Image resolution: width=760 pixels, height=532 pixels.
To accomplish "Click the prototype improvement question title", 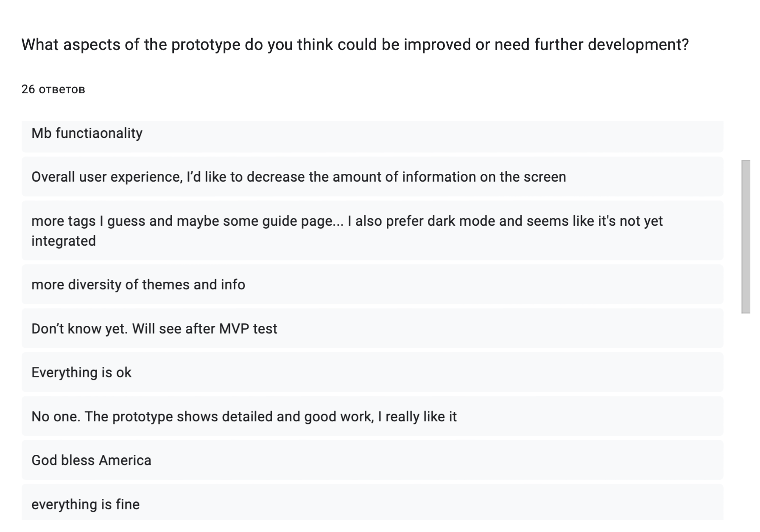I will [355, 45].
